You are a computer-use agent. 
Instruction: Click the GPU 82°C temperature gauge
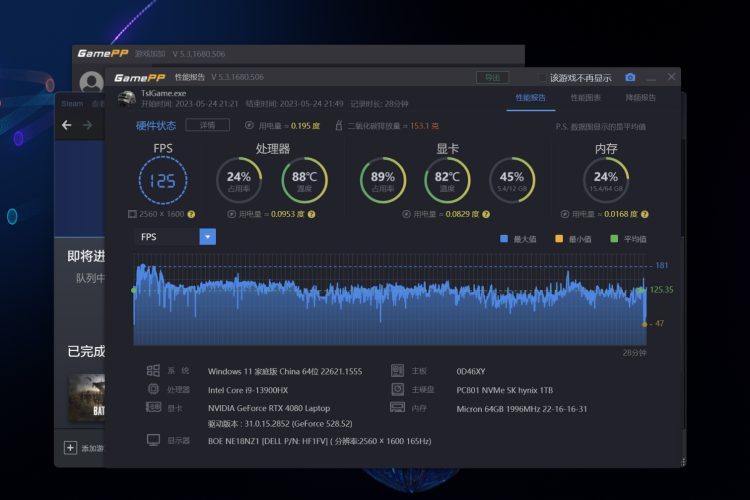tap(447, 180)
